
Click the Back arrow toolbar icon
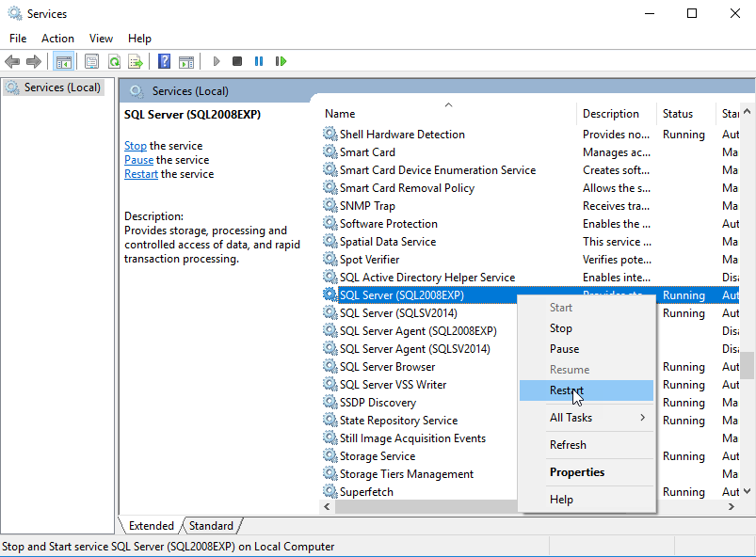12,61
